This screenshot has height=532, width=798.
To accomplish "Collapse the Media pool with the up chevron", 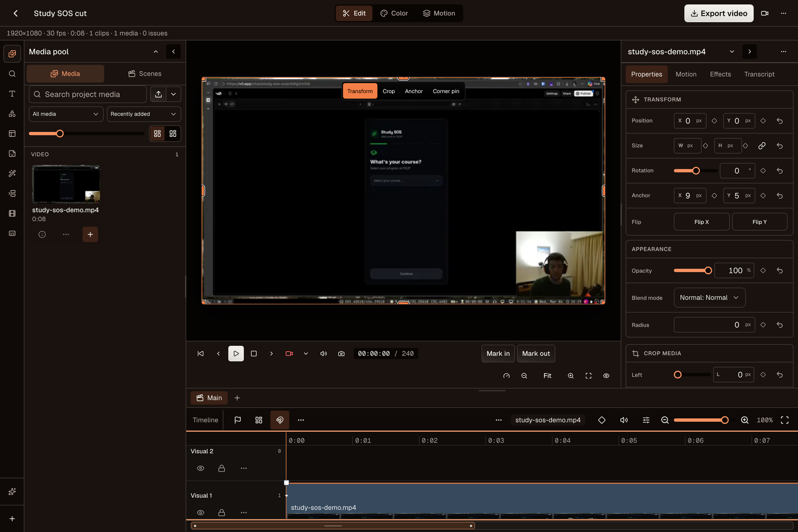I will (155, 52).
